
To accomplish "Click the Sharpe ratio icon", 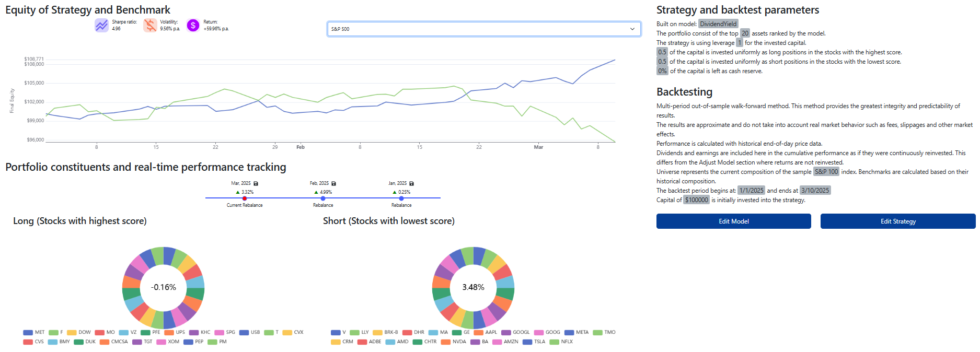I will click(101, 25).
